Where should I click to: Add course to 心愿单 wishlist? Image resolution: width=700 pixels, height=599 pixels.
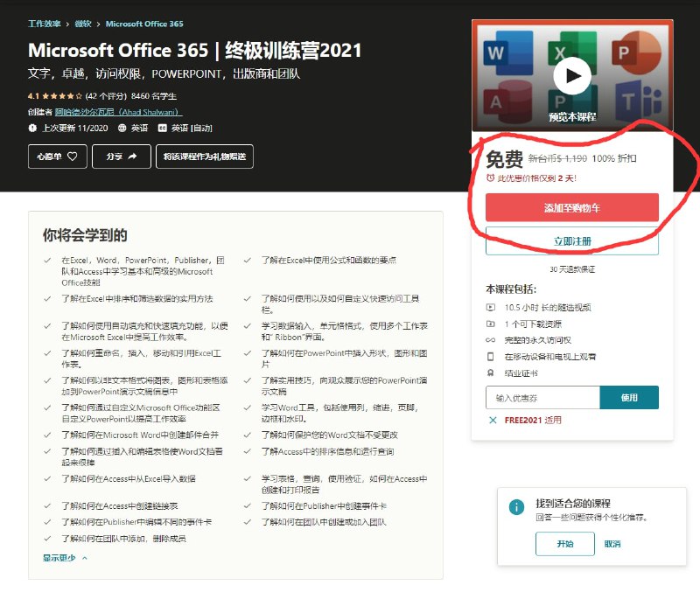[x=58, y=157]
